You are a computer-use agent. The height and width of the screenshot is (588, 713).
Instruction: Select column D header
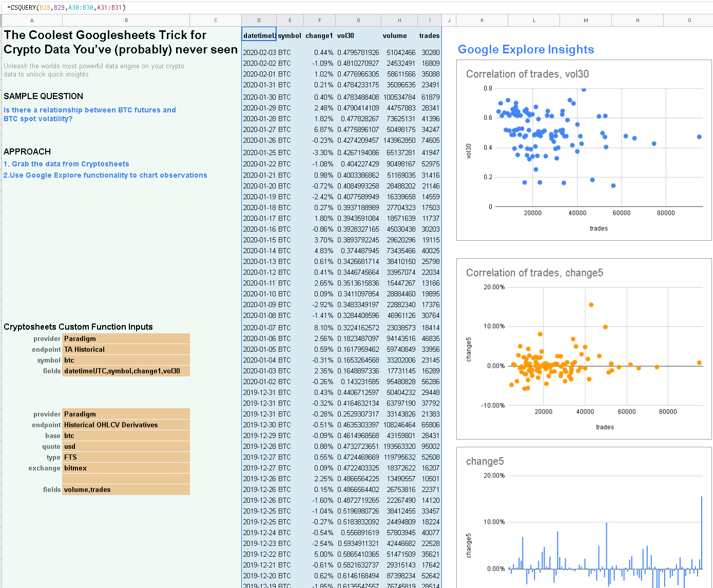point(259,21)
